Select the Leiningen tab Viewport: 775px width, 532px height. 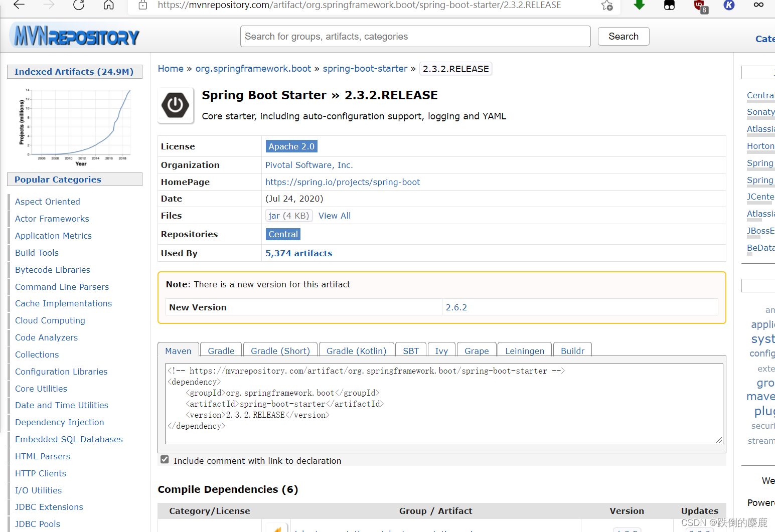click(x=525, y=350)
